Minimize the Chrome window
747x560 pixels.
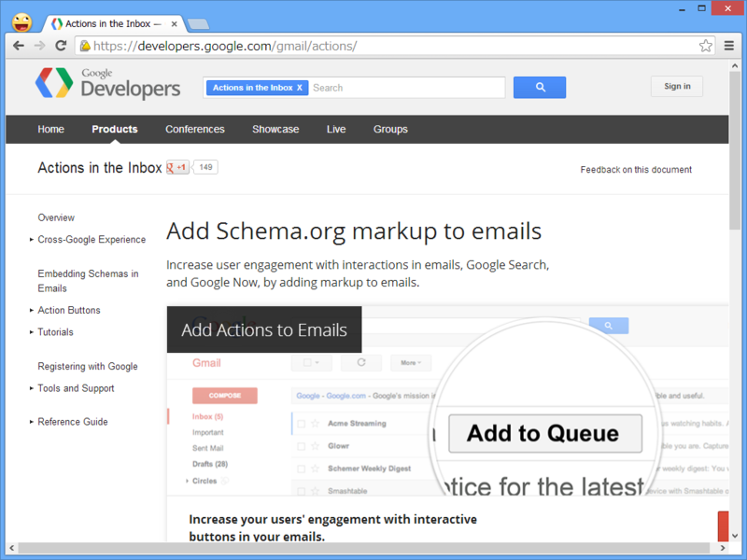pos(683,8)
